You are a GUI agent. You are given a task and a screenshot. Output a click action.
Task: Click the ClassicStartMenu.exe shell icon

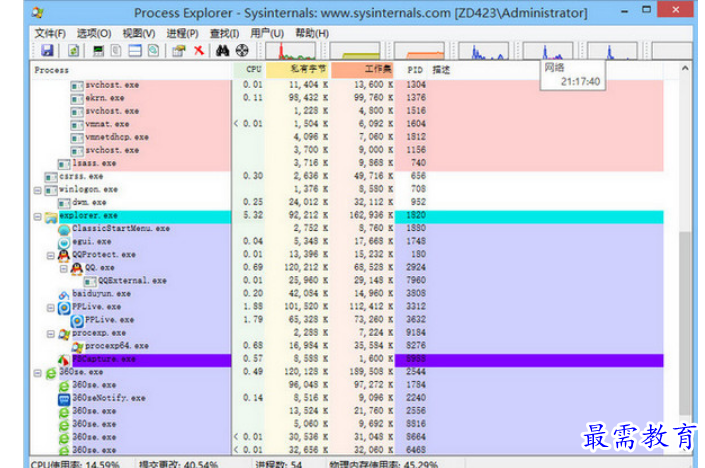click(64, 229)
